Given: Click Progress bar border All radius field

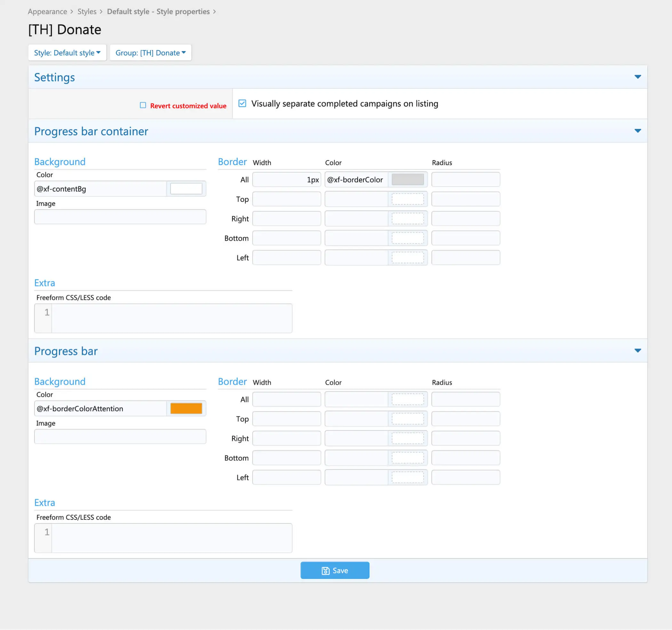Looking at the screenshot, I should point(465,399).
